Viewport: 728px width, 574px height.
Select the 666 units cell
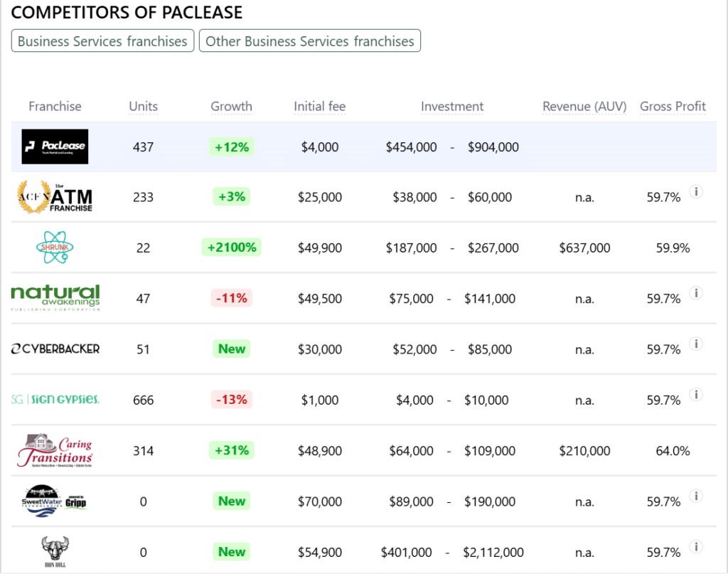[143, 400]
